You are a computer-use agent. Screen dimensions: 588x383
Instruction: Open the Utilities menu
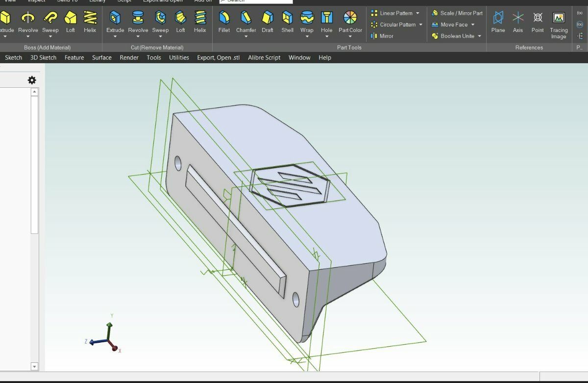point(179,57)
